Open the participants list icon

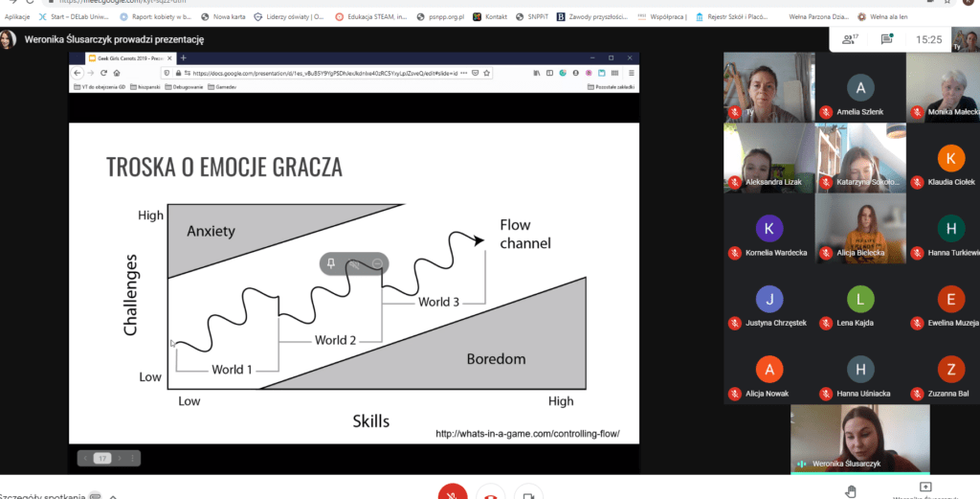click(x=850, y=39)
